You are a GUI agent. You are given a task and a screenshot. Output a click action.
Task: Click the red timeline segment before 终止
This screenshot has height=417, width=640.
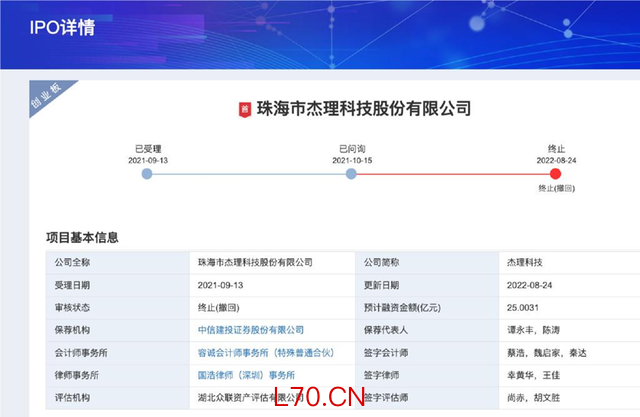(453, 174)
